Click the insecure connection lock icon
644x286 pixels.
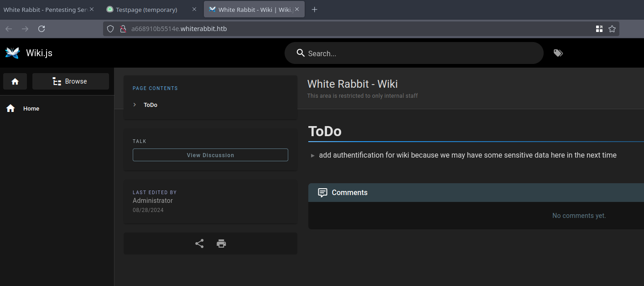click(x=122, y=29)
